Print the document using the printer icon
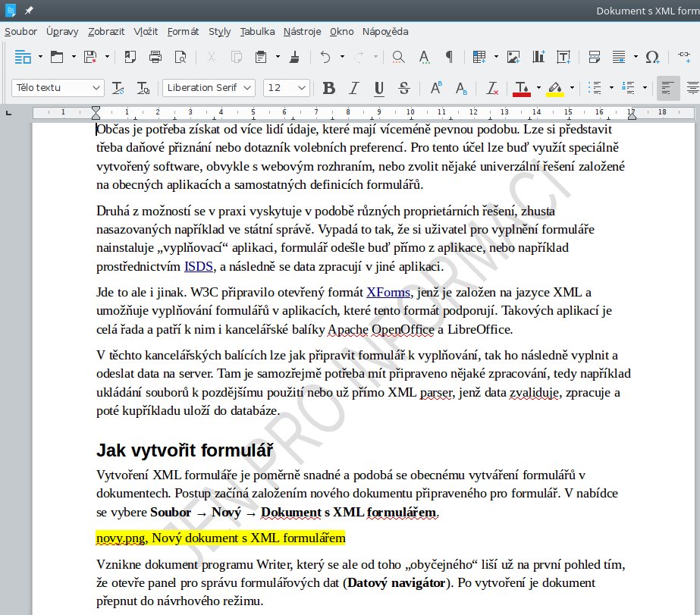Screen dimensions: 700x615 (x=155, y=57)
